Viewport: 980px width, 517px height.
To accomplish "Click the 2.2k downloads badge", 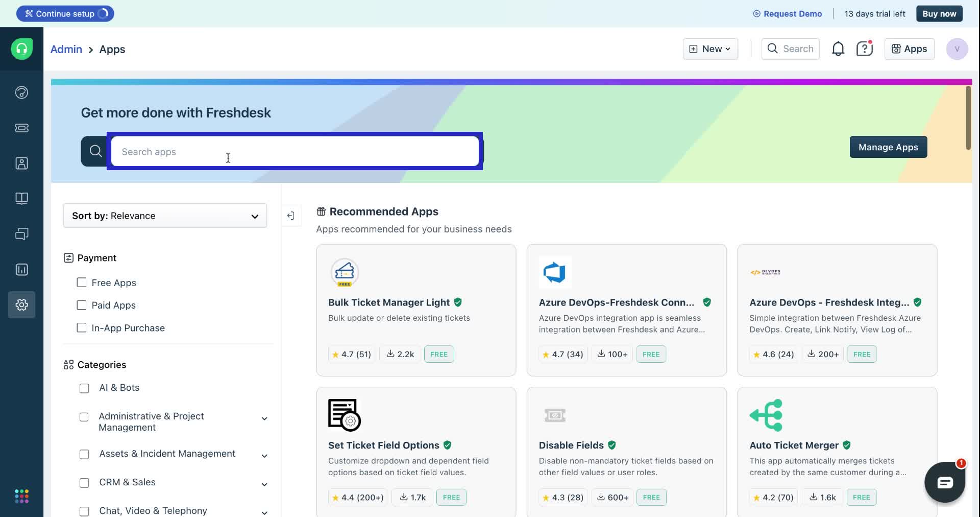I will click(x=400, y=354).
